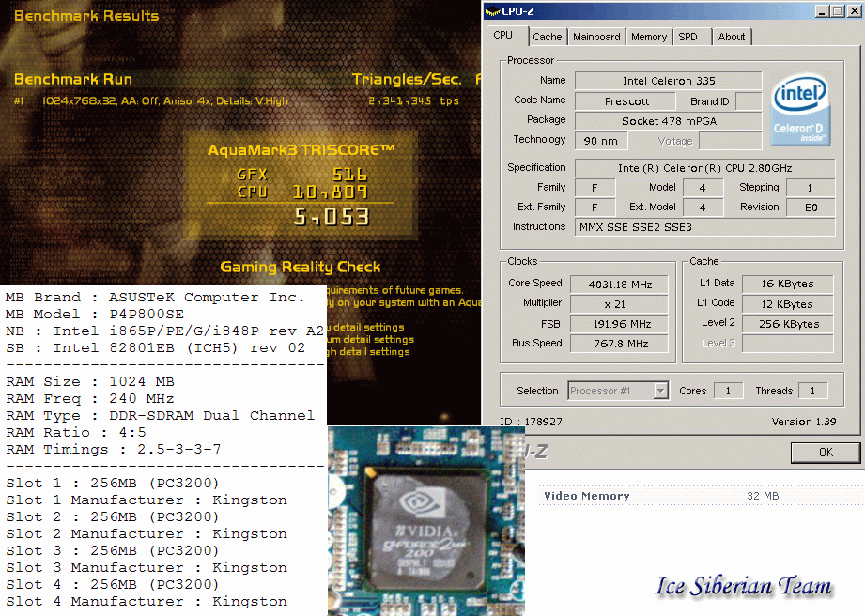865x616 pixels.
Task: Click the MB Brand ASUSTeK line
Action: click(154, 298)
